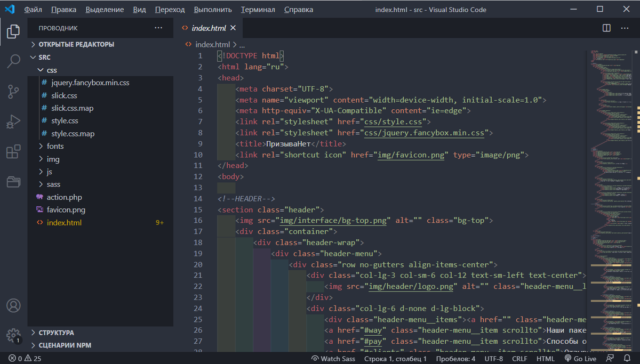640x364 pixels.
Task: Open the Source Control panel
Action: [x=13, y=92]
